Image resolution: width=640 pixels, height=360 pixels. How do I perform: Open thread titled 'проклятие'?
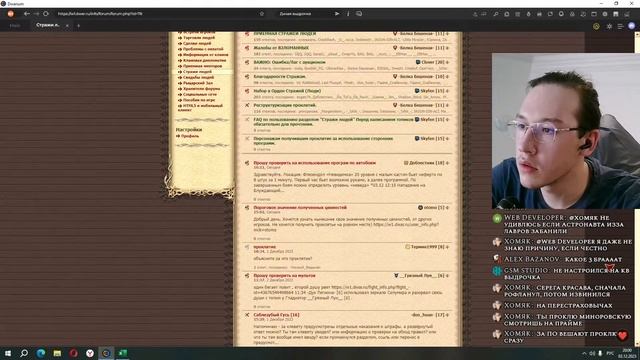(264, 247)
